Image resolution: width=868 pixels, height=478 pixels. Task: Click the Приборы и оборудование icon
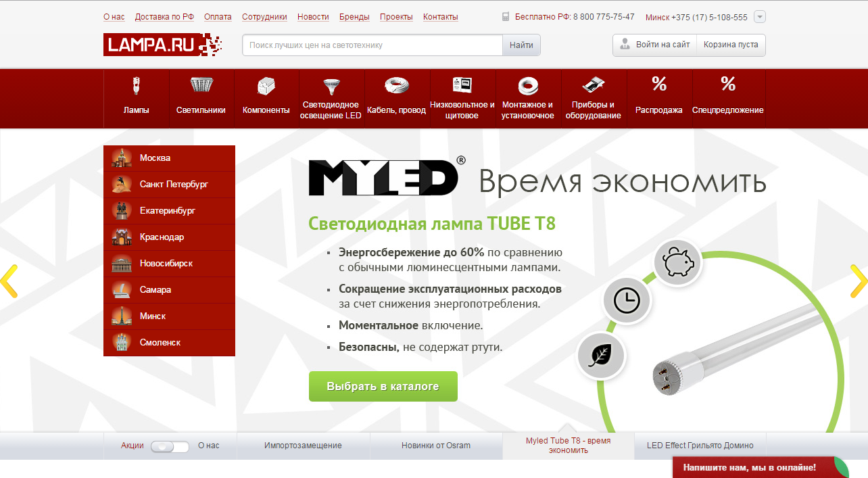point(593,85)
